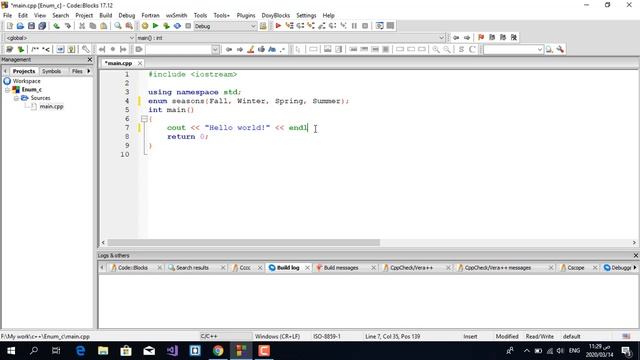Click the Open file toolbar icon
This screenshot has height=360, width=640.
point(20,26)
